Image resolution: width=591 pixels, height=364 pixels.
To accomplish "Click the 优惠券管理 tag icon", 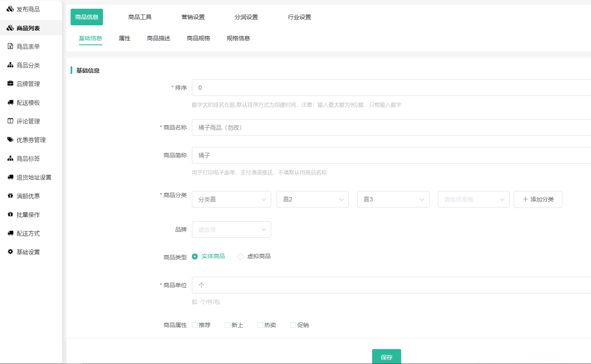I will coord(10,140).
